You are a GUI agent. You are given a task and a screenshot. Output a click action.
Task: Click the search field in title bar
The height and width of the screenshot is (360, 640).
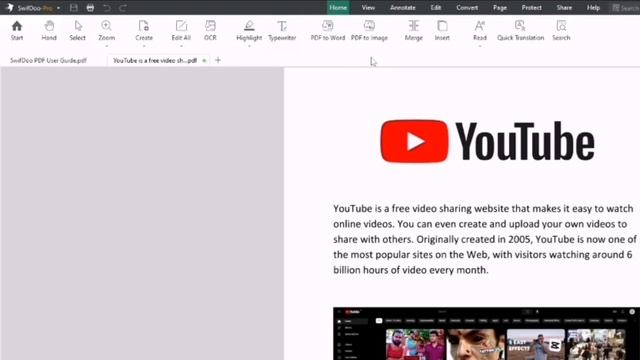[x=625, y=8]
